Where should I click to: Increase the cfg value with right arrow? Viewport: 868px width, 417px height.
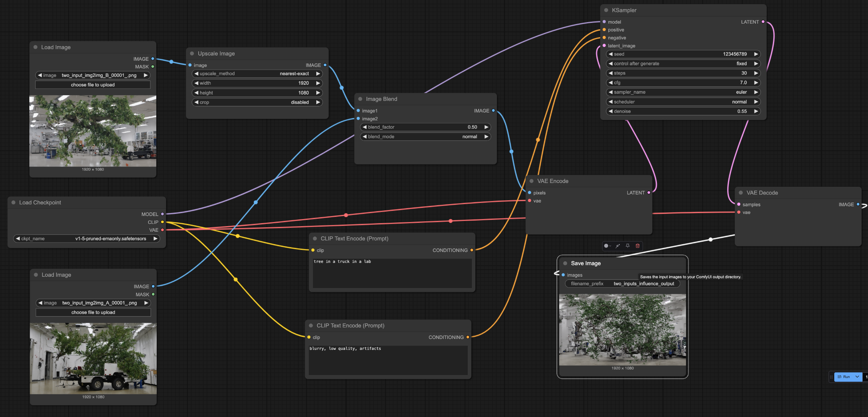pyautogui.click(x=756, y=82)
